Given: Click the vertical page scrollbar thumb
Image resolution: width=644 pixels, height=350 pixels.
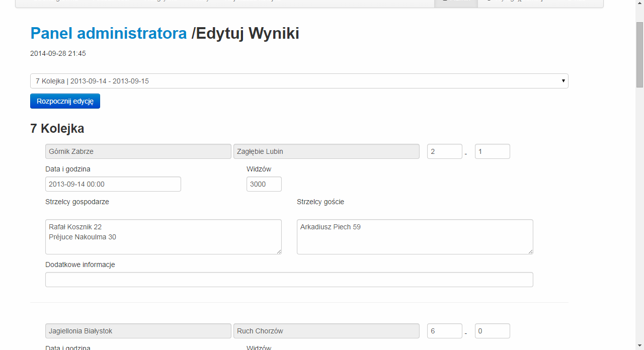Looking at the screenshot, I should [x=639, y=55].
